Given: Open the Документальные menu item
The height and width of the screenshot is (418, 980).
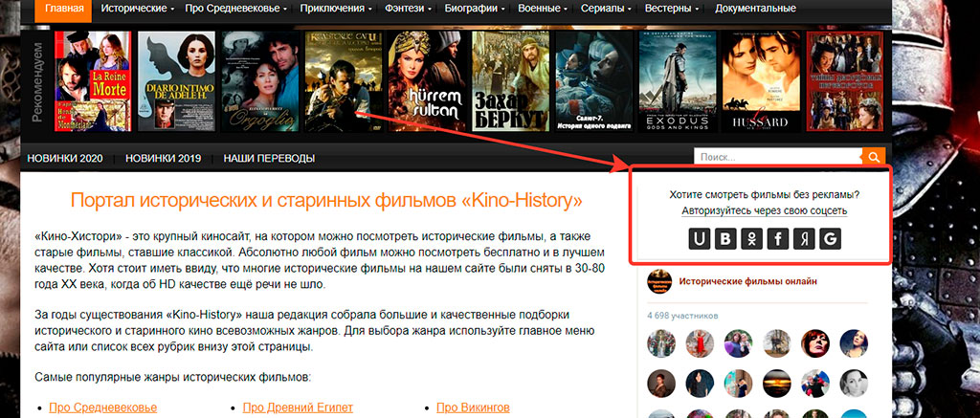Looking at the screenshot, I should point(756,9).
